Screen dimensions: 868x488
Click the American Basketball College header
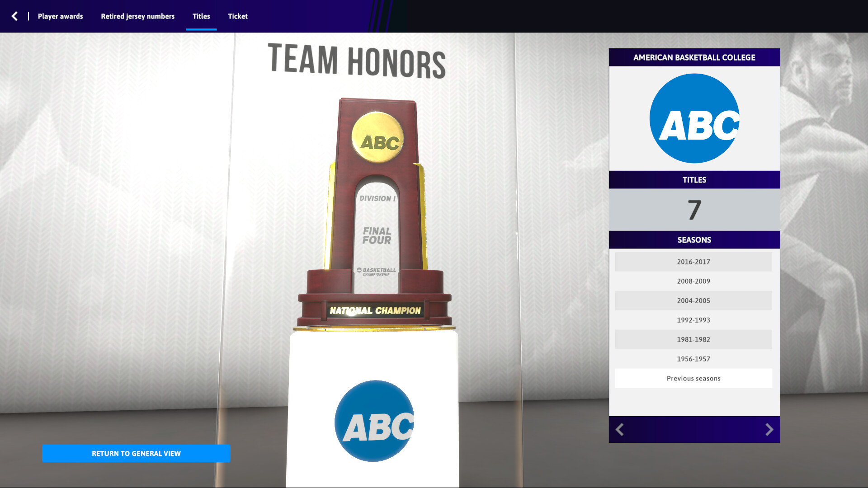694,57
